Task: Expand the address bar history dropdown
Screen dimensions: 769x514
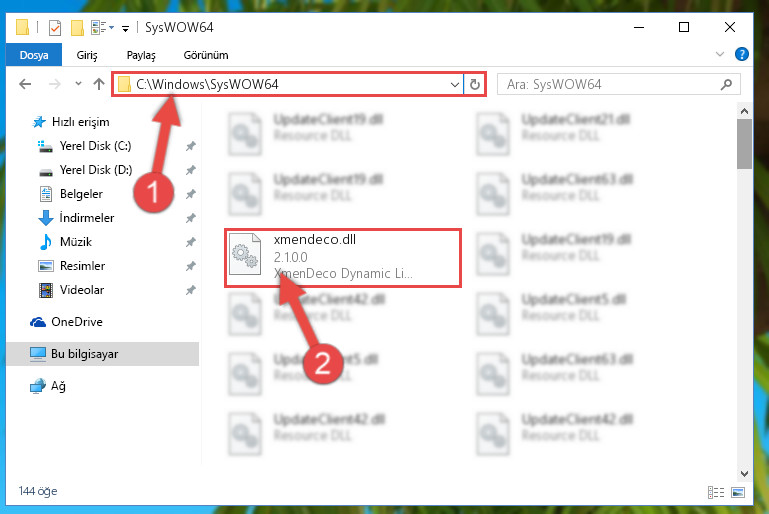Action: pyautogui.click(x=455, y=84)
